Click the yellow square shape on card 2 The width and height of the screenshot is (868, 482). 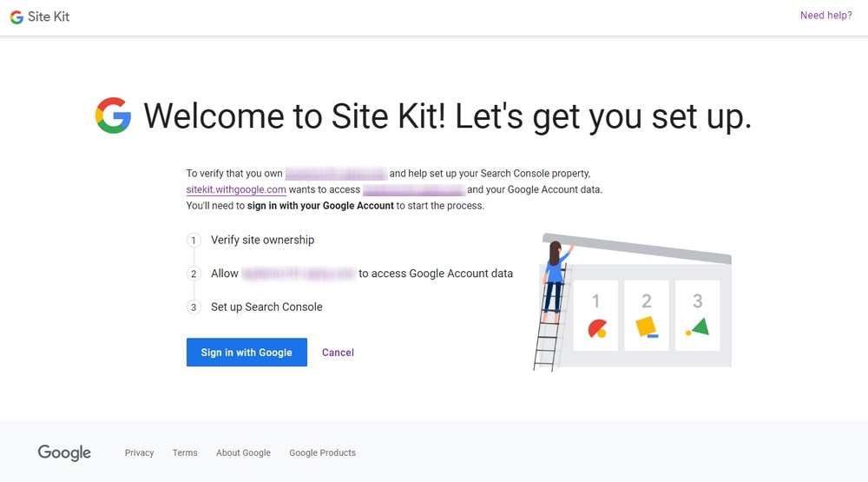[x=647, y=327]
